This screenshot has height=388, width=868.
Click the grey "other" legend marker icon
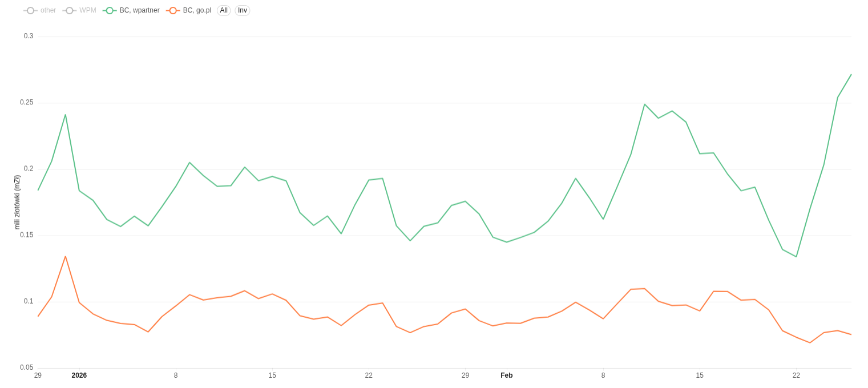[30, 10]
